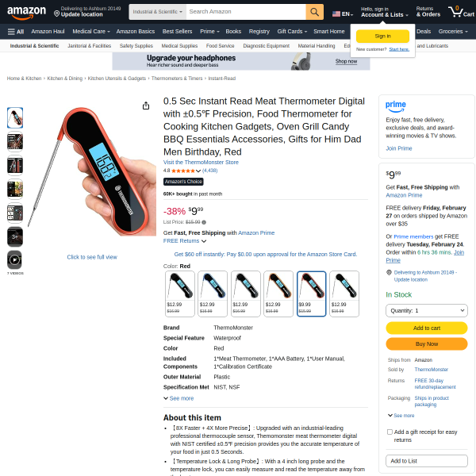
Task: Select Safety Supplies category tab
Action: click(x=136, y=46)
